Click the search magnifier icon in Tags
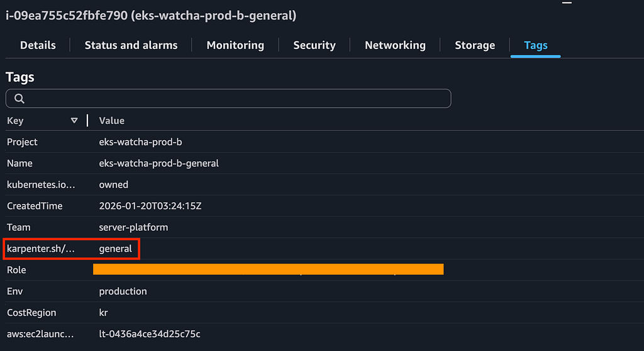The height and width of the screenshot is (351, 644). [x=19, y=99]
